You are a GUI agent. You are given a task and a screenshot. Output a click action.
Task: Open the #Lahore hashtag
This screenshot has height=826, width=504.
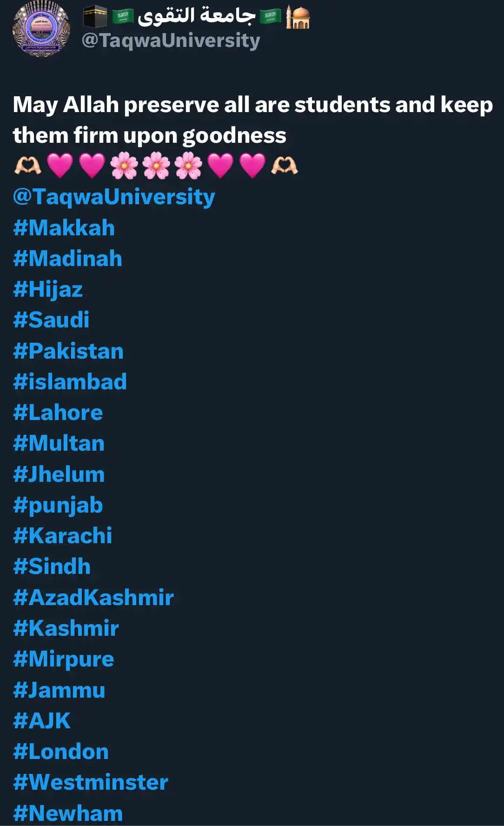point(58,413)
